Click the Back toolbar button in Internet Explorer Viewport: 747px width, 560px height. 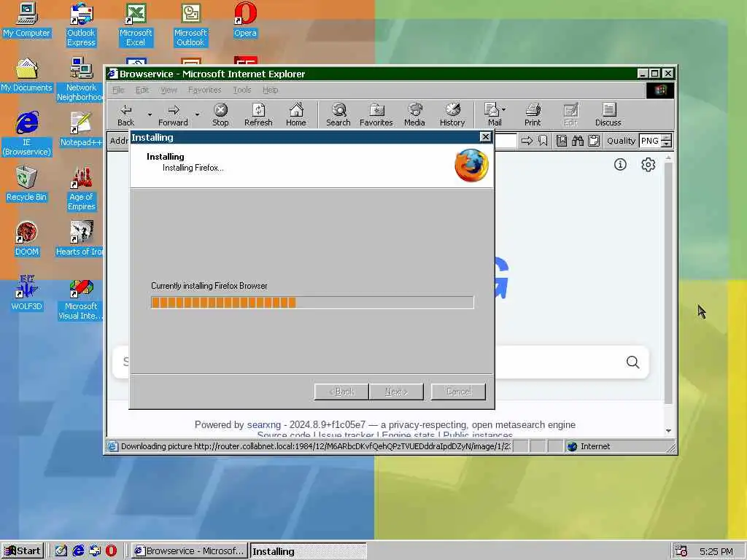tap(125, 114)
